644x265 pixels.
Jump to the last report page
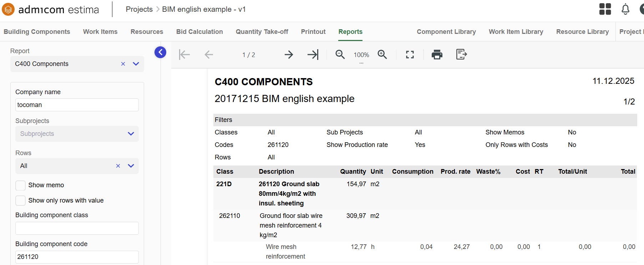[x=313, y=55]
